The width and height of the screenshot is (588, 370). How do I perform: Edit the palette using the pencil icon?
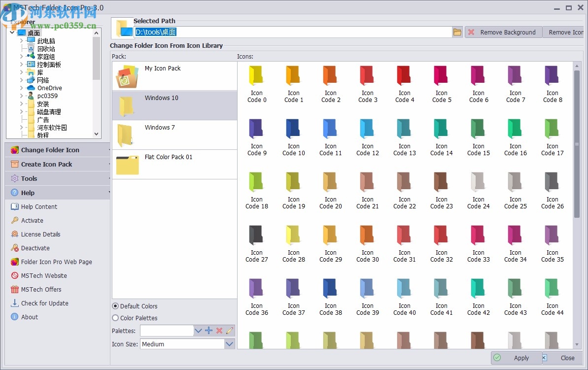click(x=229, y=330)
